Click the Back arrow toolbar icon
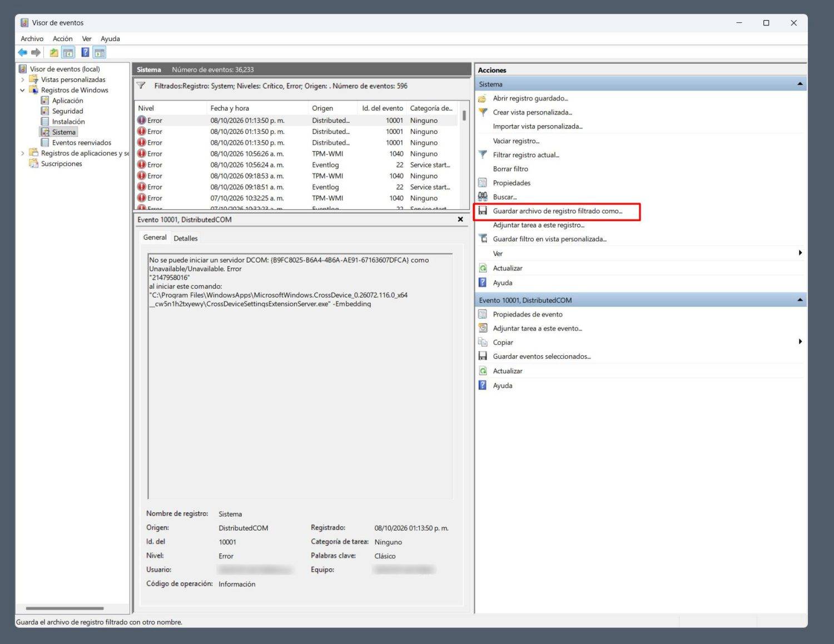Screen dimensions: 834x644 pyautogui.click(x=22, y=52)
